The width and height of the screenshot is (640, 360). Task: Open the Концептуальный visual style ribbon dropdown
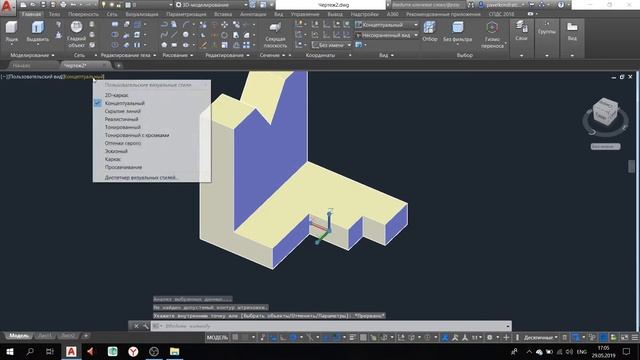pyautogui.click(x=386, y=25)
